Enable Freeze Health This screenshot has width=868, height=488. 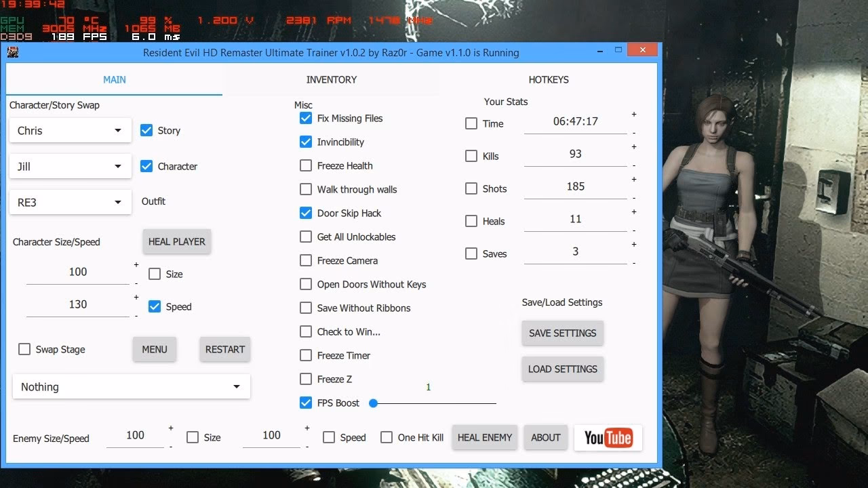pos(306,165)
